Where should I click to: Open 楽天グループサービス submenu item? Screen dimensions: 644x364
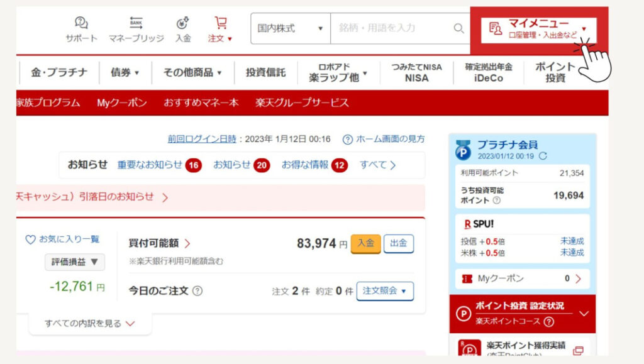pyautogui.click(x=302, y=102)
